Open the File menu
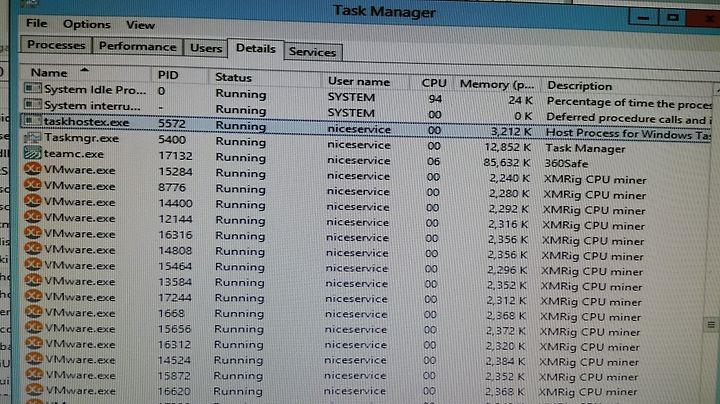Viewport: 720px width, 404px height. point(36,23)
